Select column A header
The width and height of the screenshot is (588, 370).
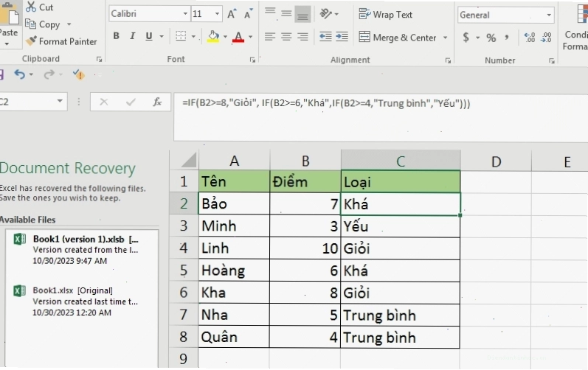coord(235,161)
